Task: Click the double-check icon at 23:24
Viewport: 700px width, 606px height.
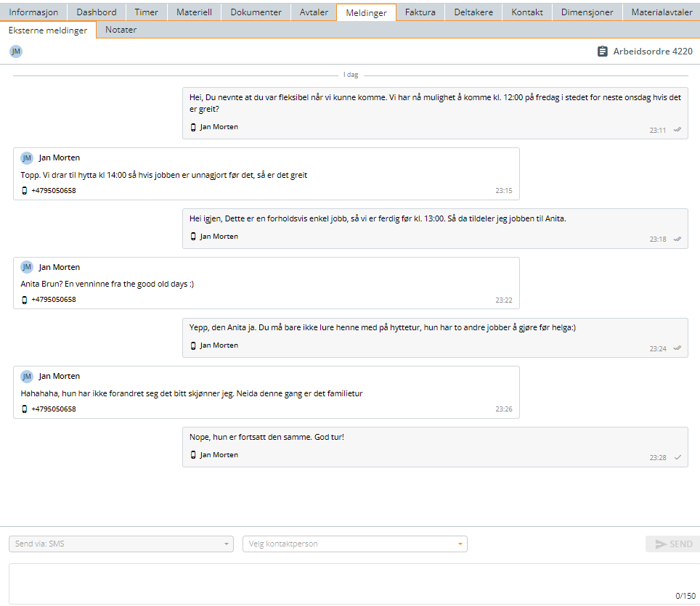Action: [677, 348]
